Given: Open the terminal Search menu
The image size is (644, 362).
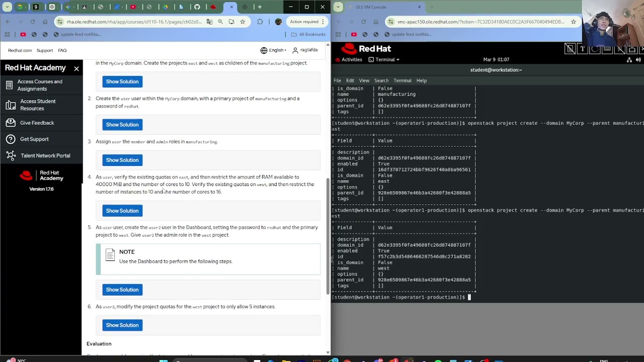Looking at the screenshot, I should [381, 80].
